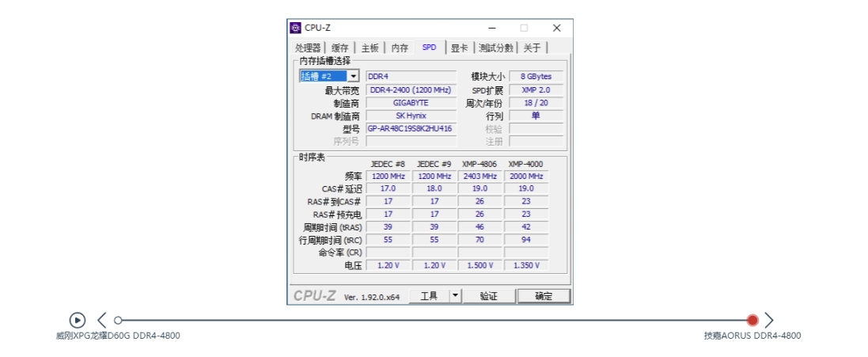Open the 主板 tab

[x=370, y=48]
